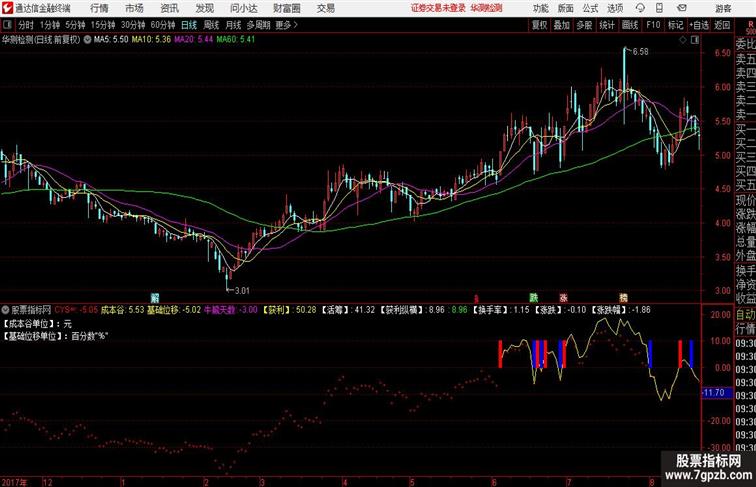Screen dimensions: 756x487
Task: Click the -11.70 value tag on the indicator axis
Action: (715, 393)
